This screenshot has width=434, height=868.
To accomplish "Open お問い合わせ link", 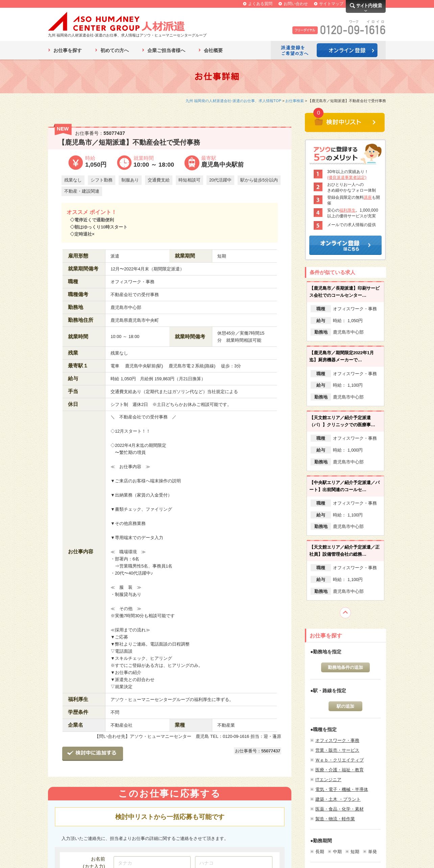I will [293, 4].
